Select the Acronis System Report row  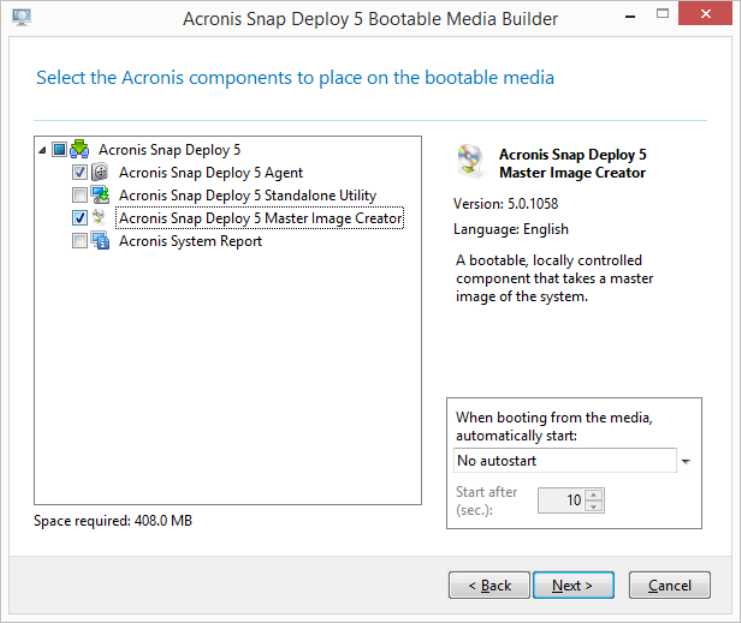coord(190,241)
